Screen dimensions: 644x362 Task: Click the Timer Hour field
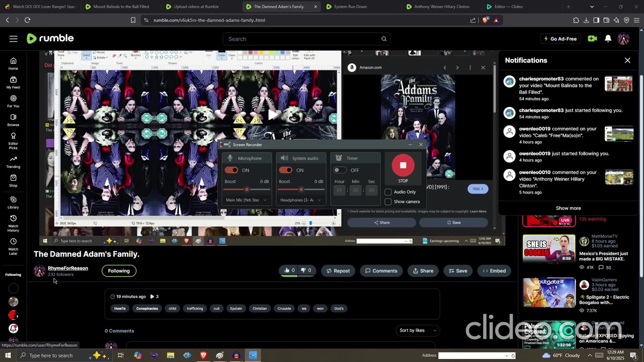point(339,190)
